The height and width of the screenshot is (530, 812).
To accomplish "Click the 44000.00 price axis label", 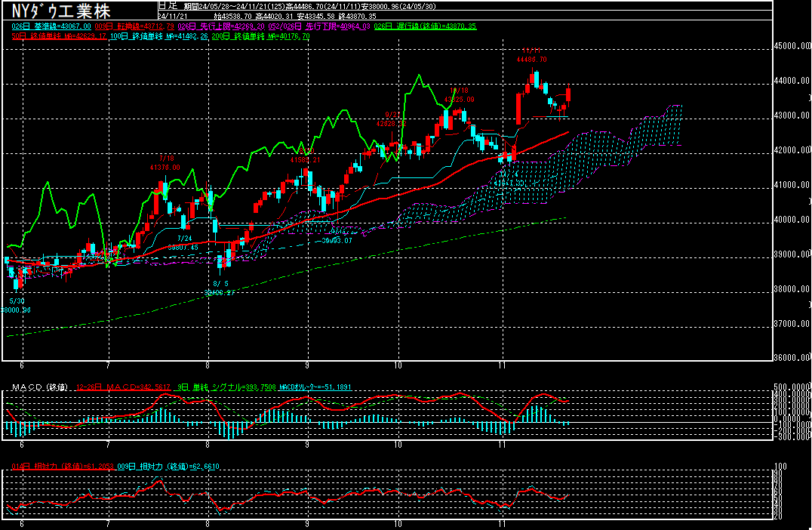I will 792,81.
